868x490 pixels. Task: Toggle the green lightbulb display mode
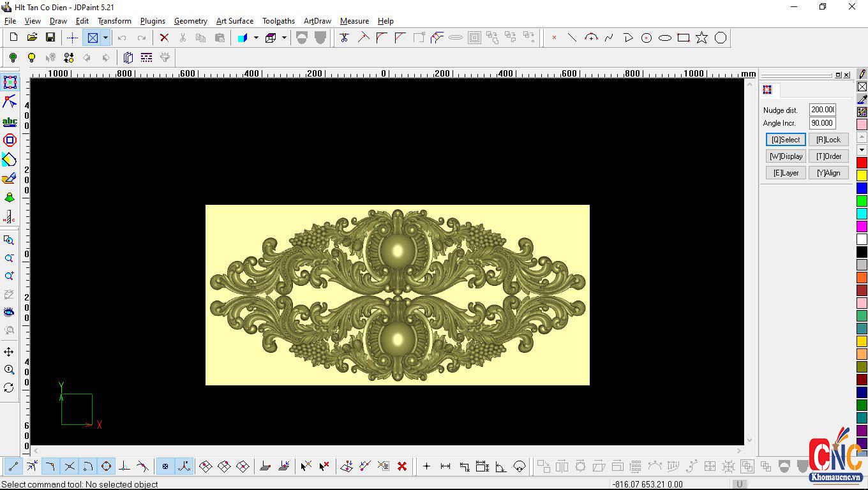pos(13,57)
